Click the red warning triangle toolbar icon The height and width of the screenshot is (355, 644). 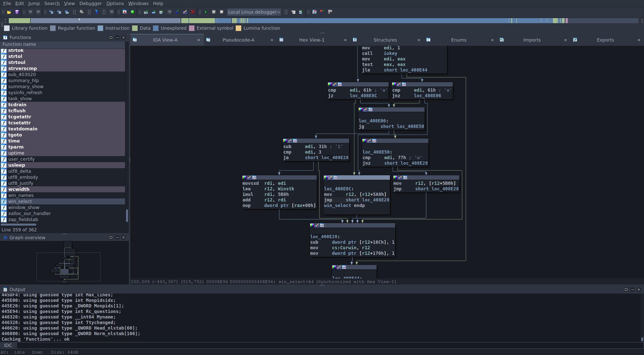point(125,12)
